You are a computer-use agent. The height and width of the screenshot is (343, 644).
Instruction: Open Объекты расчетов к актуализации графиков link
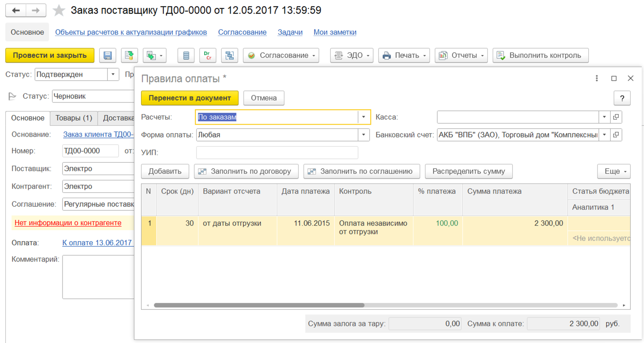pyautogui.click(x=131, y=32)
